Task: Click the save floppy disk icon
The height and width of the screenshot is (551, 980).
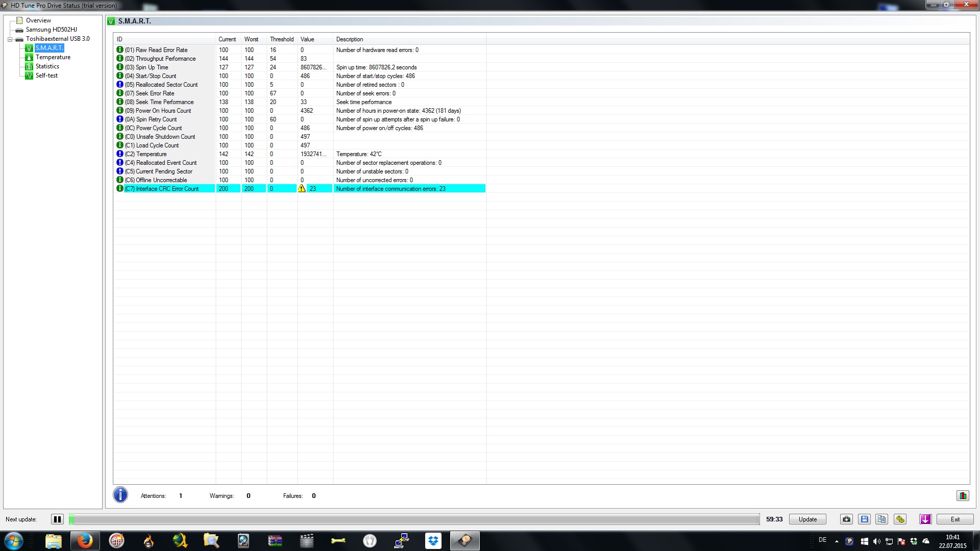Action: tap(864, 519)
